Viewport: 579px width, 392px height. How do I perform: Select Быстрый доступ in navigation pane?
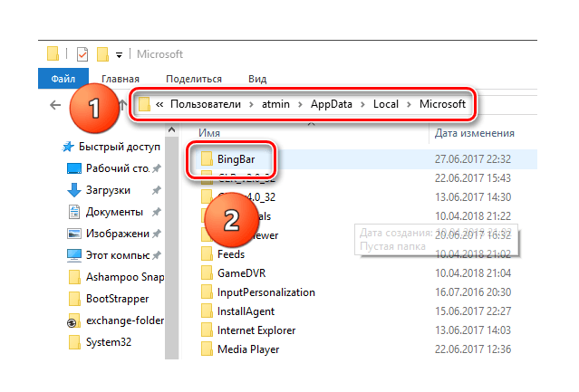click(120, 147)
